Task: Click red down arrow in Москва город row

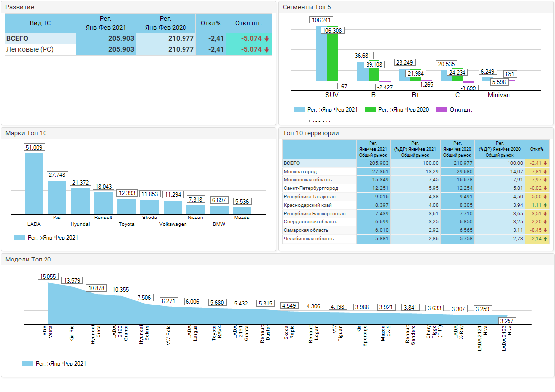Action: [x=545, y=172]
